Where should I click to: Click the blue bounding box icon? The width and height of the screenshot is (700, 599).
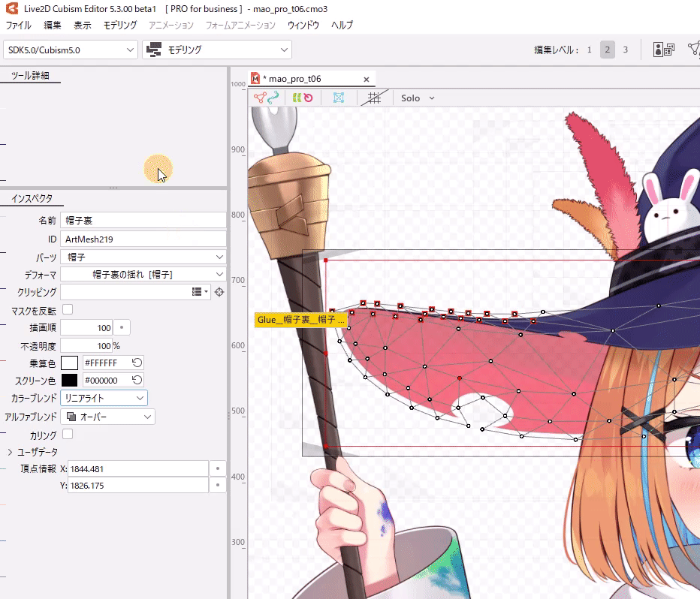[x=339, y=98]
